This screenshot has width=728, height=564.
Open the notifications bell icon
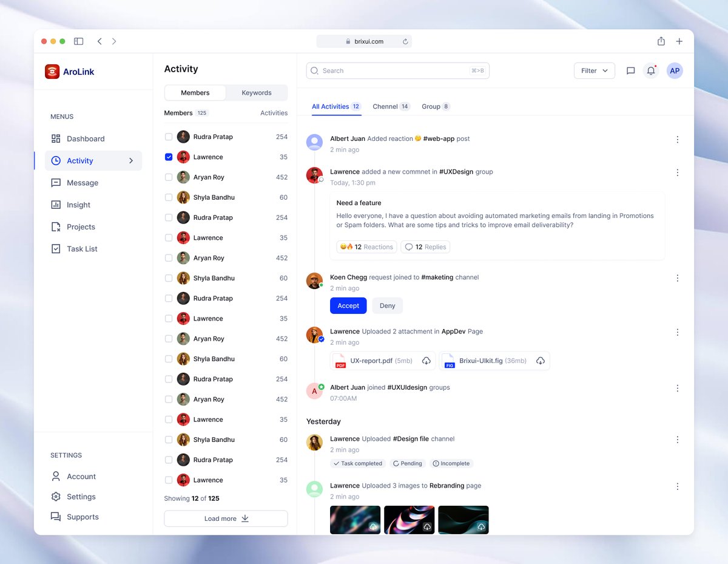pos(651,71)
